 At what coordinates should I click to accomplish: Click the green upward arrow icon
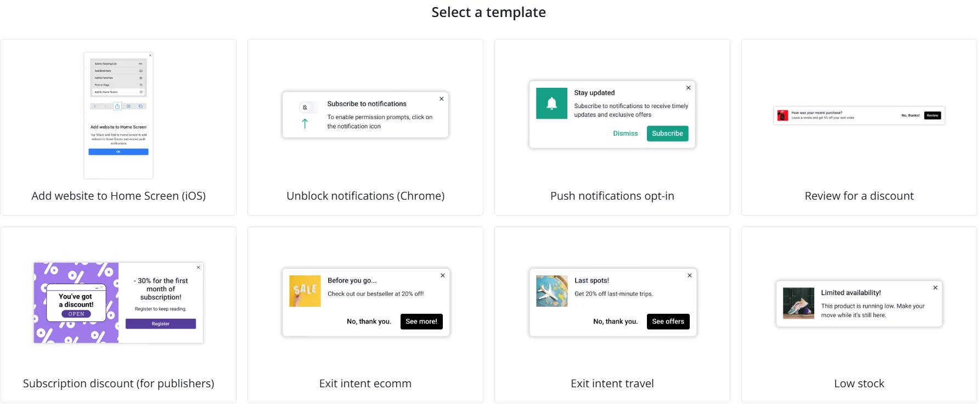pyautogui.click(x=304, y=123)
